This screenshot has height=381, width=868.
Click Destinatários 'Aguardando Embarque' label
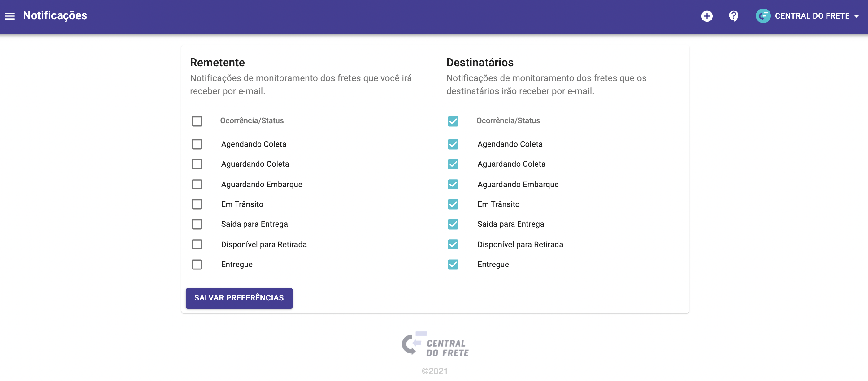coord(518,184)
